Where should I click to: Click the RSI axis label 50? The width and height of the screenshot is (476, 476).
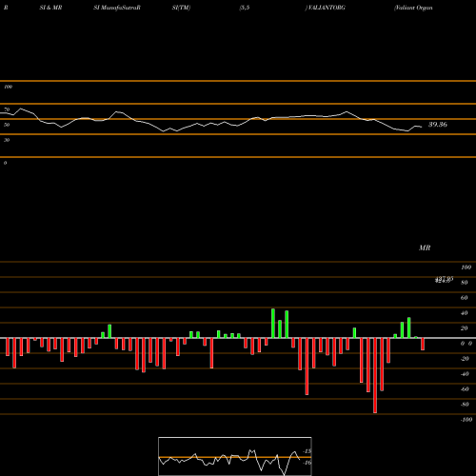click(7, 125)
